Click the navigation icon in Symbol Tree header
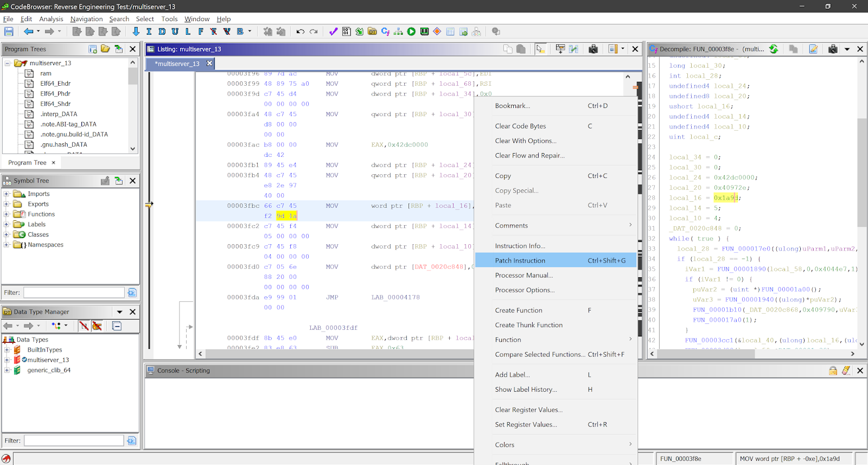Screen dimensions: 868x465 point(119,181)
